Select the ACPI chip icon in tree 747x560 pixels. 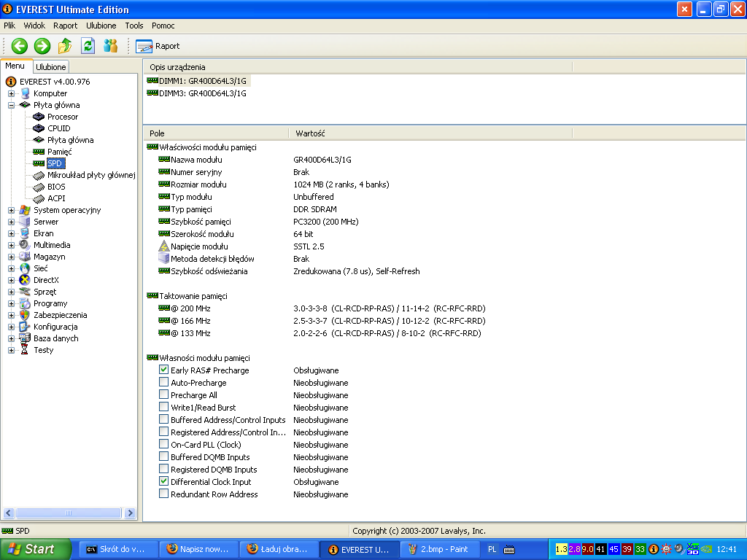coord(39,198)
